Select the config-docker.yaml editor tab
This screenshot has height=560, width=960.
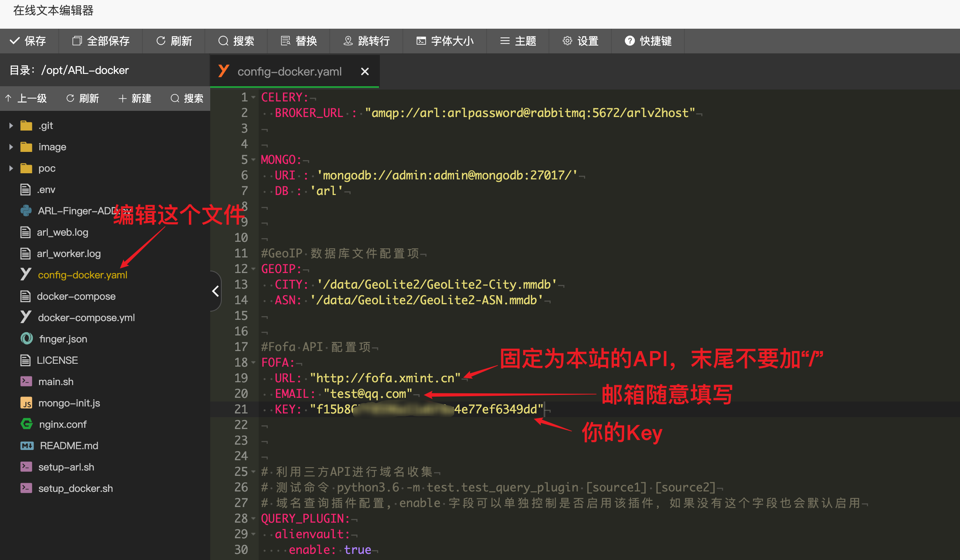[x=289, y=72]
